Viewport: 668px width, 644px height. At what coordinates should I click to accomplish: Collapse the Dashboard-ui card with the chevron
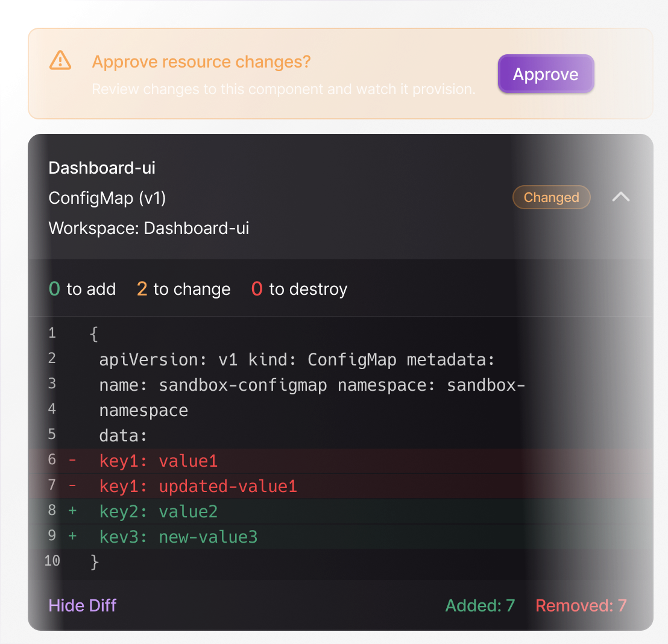pyautogui.click(x=620, y=197)
